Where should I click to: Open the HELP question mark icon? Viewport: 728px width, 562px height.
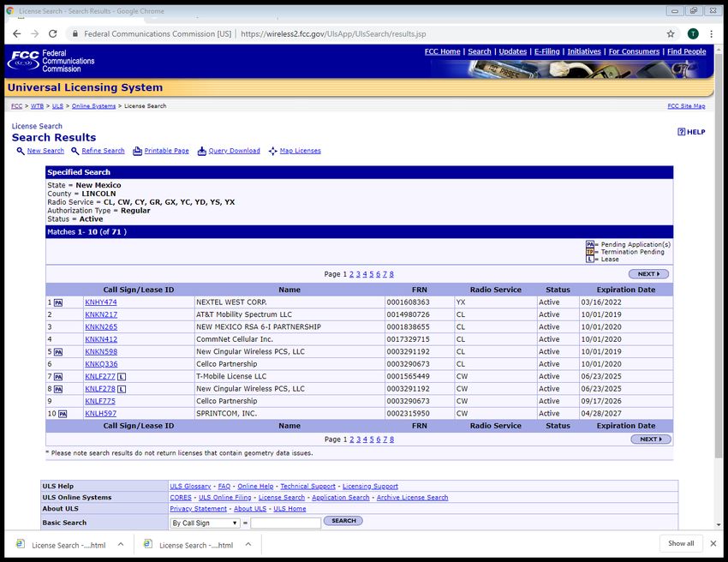(681, 132)
